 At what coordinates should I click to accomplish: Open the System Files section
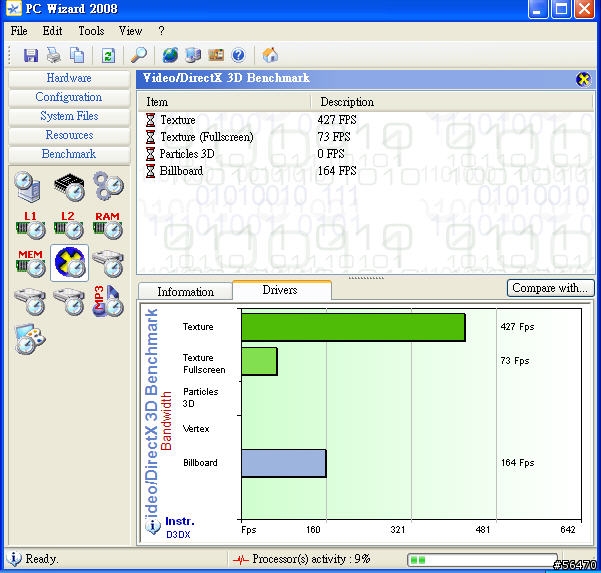(69, 116)
